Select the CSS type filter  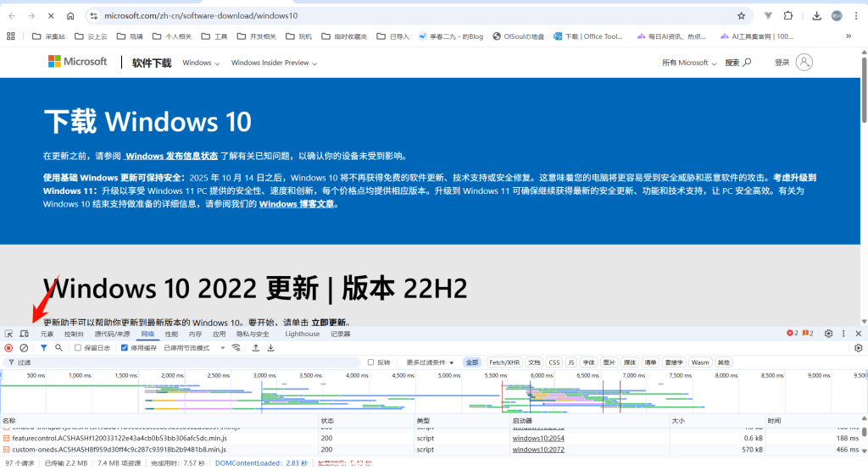554,362
